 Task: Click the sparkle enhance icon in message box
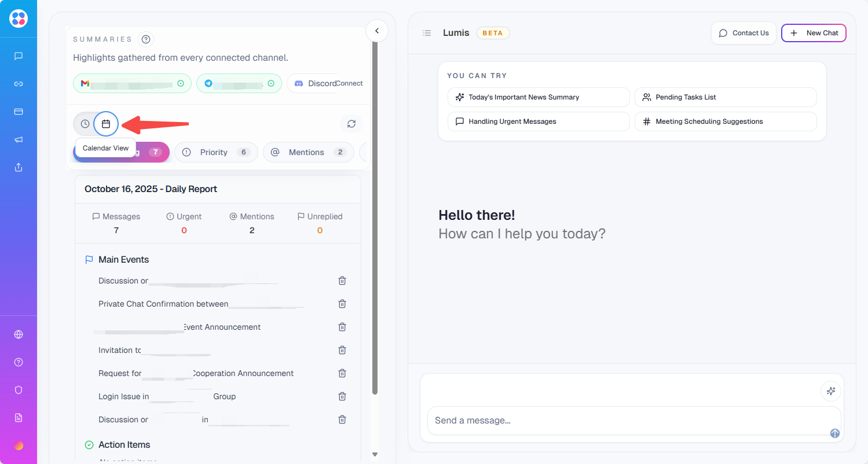tap(830, 391)
